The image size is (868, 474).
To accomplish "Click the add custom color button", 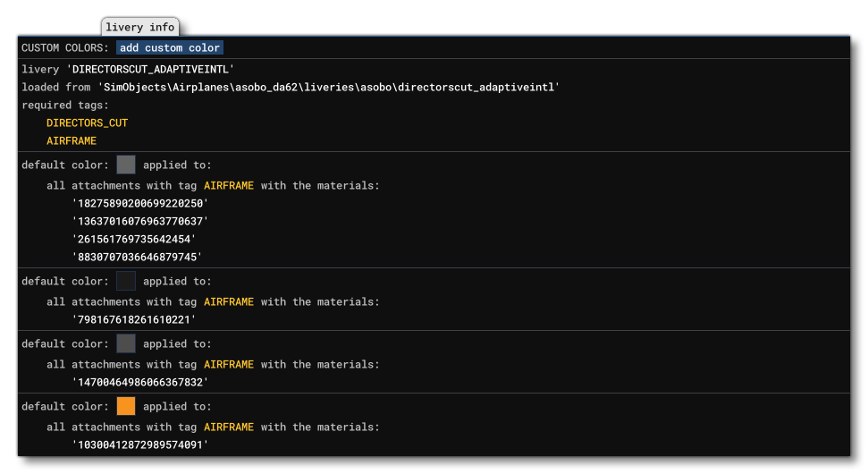I will [x=169, y=47].
